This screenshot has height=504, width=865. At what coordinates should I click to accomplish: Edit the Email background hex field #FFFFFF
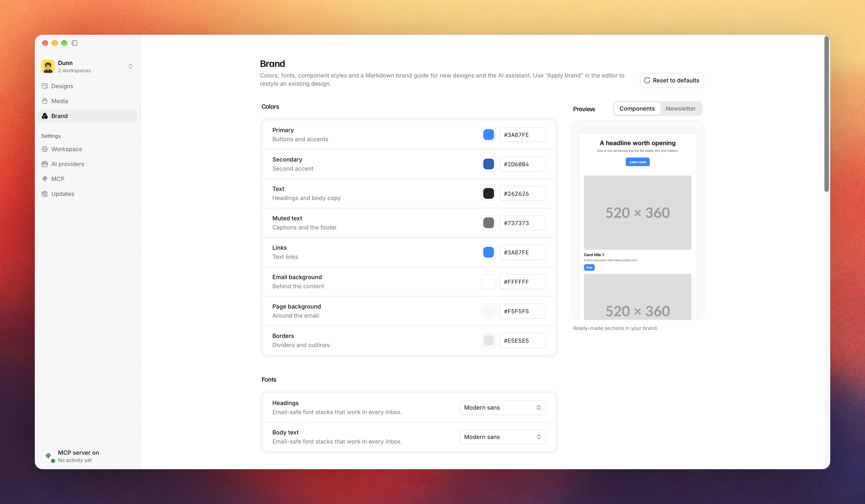[x=522, y=282]
